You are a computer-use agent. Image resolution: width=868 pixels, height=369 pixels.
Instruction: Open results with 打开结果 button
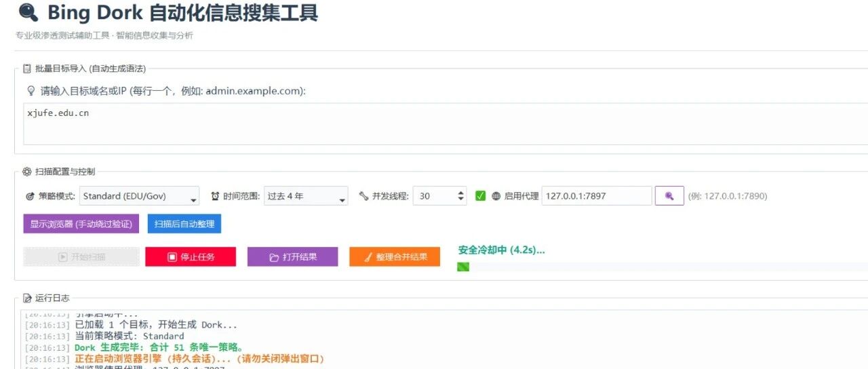point(292,257)
